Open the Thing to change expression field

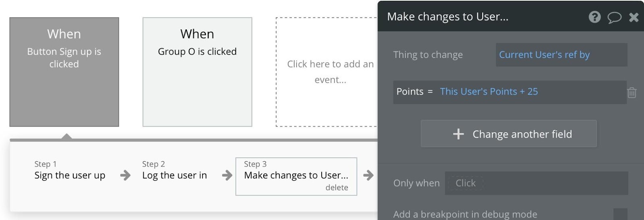pos(561,55)
